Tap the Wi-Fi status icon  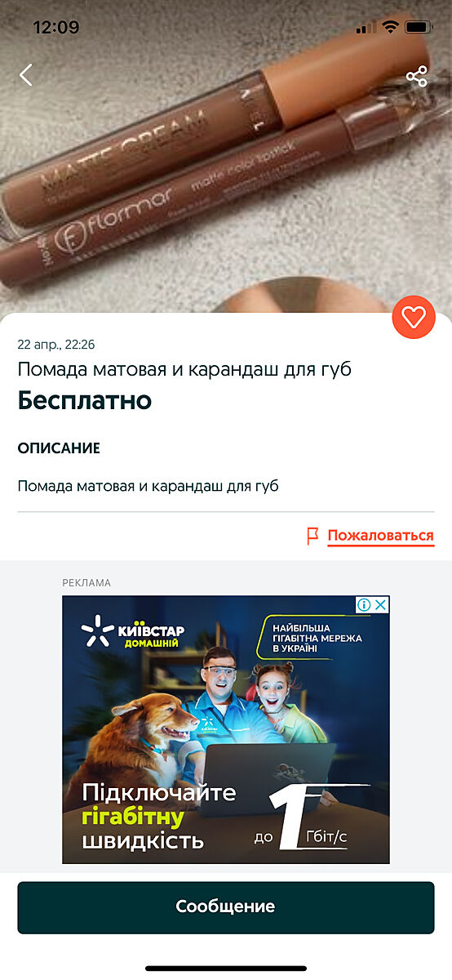391,27
